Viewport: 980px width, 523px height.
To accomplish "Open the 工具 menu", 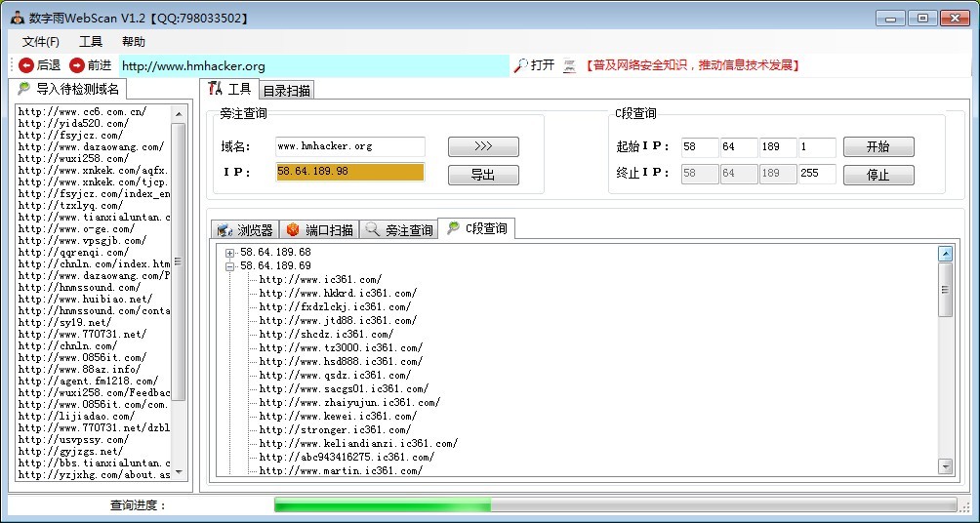I will click(x=91, y=42).
